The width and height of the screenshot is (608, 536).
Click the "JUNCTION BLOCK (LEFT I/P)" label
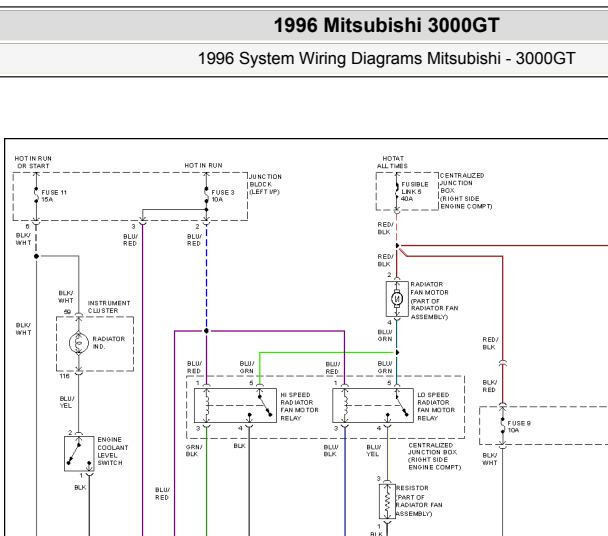265,184
